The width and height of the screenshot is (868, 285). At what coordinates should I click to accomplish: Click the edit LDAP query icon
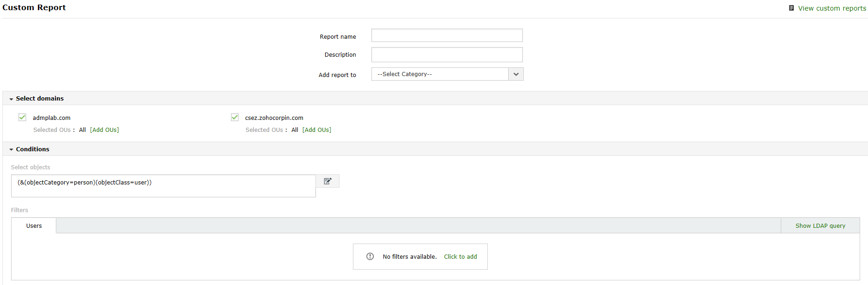coord(328,181)
